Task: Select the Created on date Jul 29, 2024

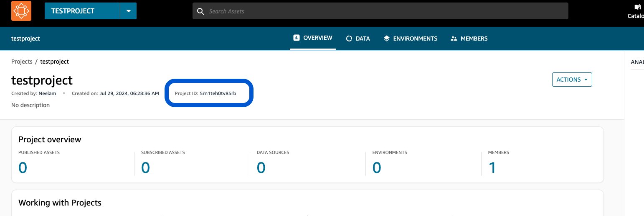Action: click(115, 93)
